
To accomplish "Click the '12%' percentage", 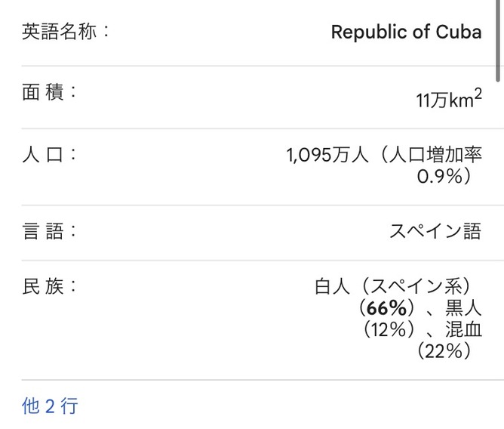I will coord(389,329).
